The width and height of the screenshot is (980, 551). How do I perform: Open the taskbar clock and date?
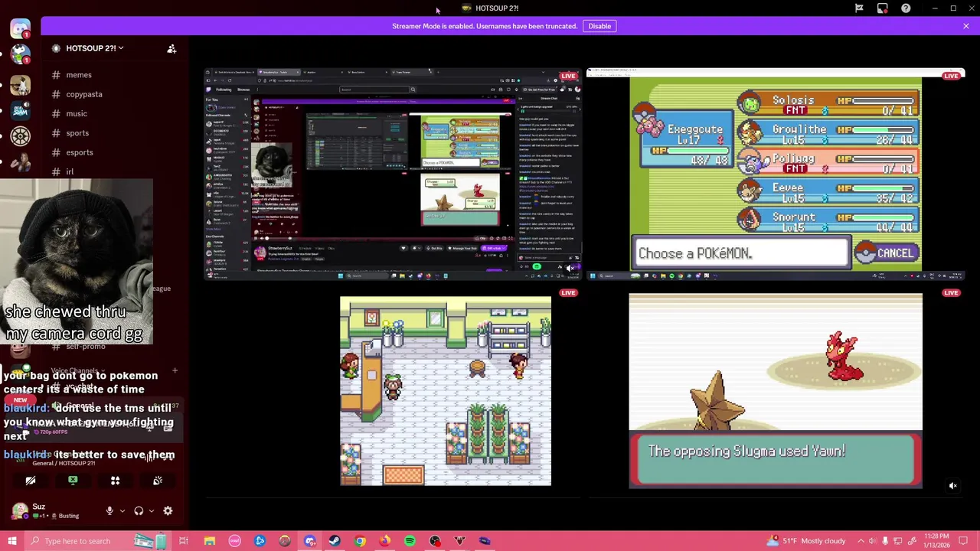tap(937, 541)
